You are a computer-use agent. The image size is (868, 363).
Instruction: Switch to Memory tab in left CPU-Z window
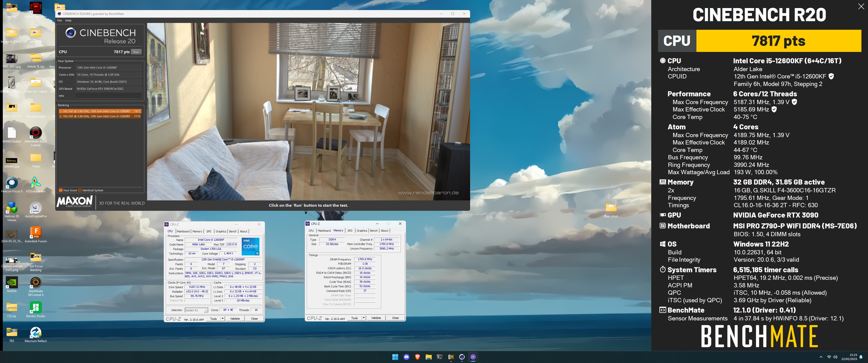click(x=198, y=231)
